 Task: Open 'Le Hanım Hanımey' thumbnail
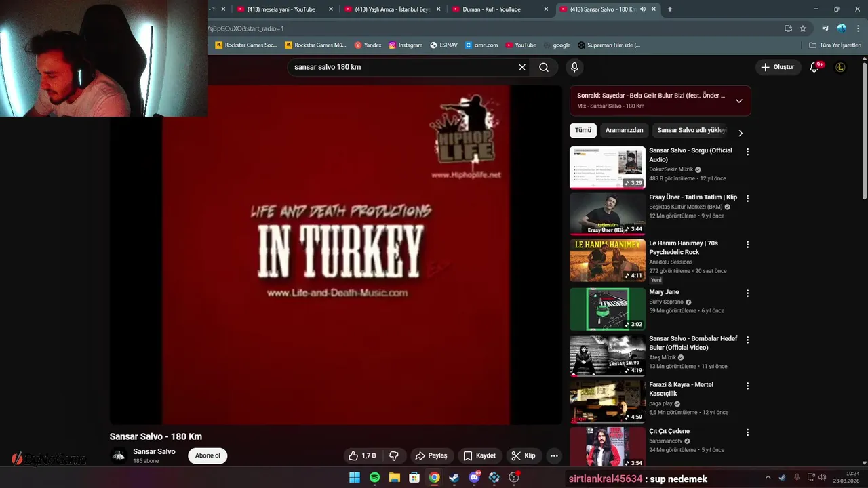(607, 260)
